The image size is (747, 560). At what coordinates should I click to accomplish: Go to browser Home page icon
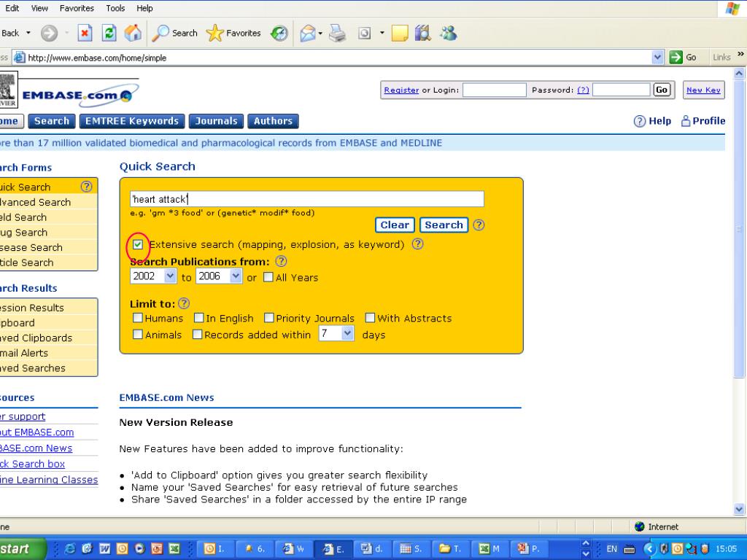[133, 33]
